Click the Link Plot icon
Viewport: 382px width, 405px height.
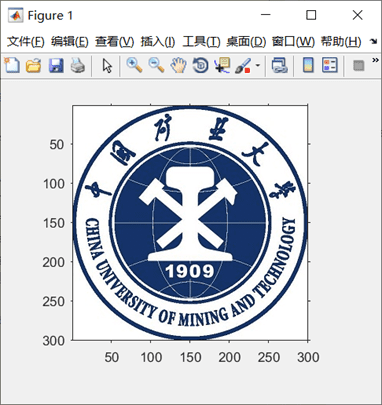pyautogui.click(x=279, y=65)
